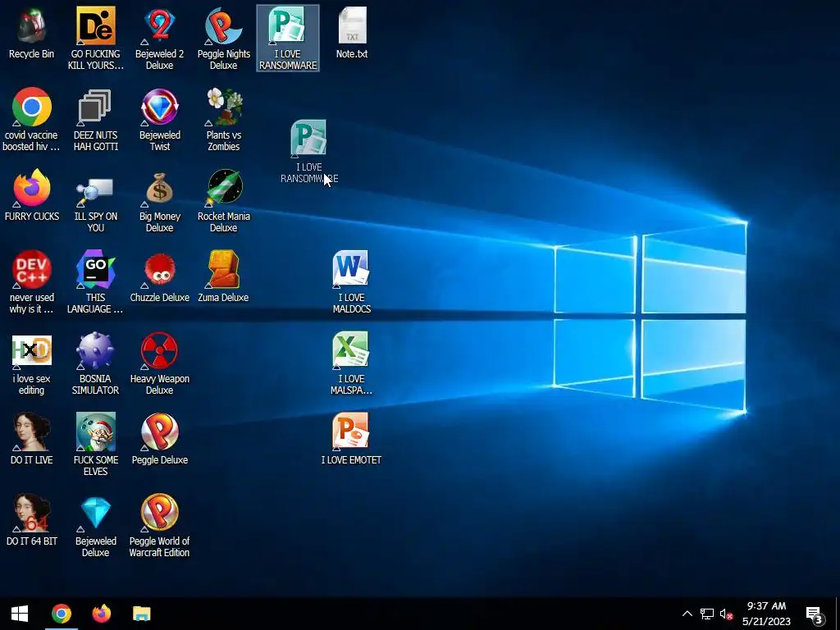This screenshot has height=630, width=840.
Task: Open the Windows Start menu
Action: coord(20,614)
